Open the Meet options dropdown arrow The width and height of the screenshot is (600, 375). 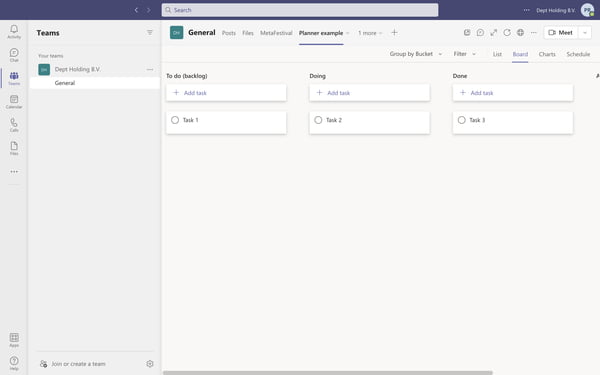click(585, 33)
